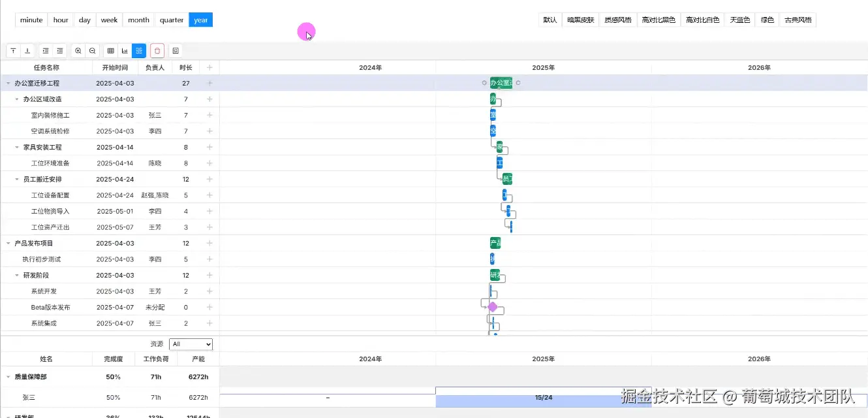This screenshot has height=418, width=868.
Task: Click the move-up (top arrow) toolbar icon
Action: 13,51
